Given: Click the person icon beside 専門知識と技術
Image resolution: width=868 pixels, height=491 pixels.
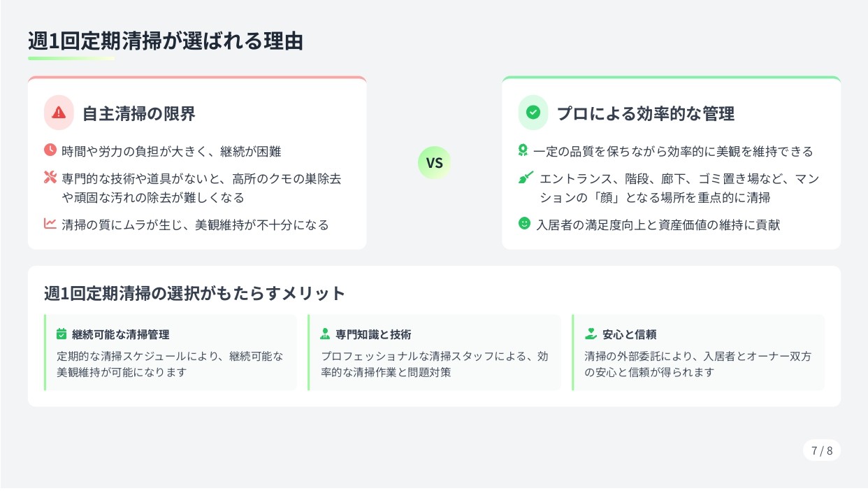Looking at the screenshot, I should coord(325,334).
